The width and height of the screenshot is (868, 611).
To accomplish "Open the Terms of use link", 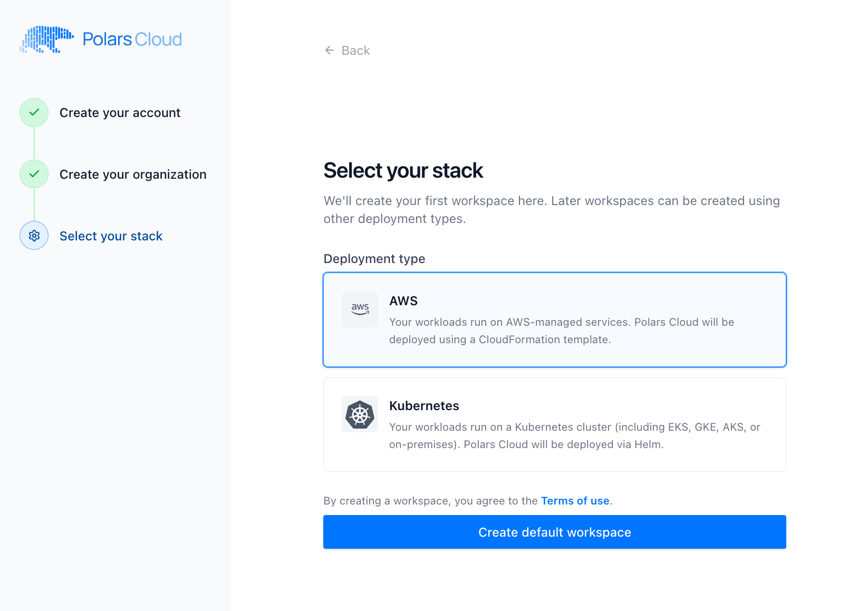I will [575, 501].
